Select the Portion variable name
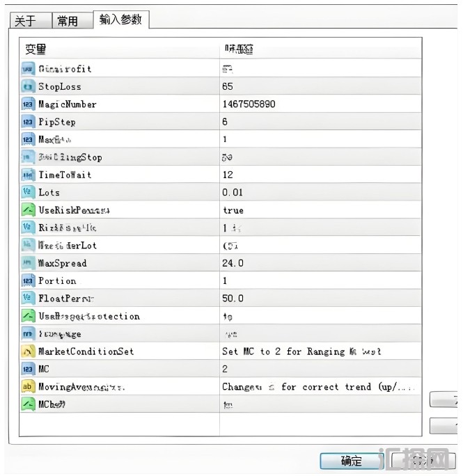Viewport: 463px width, 476px height. tap(57, 281)
